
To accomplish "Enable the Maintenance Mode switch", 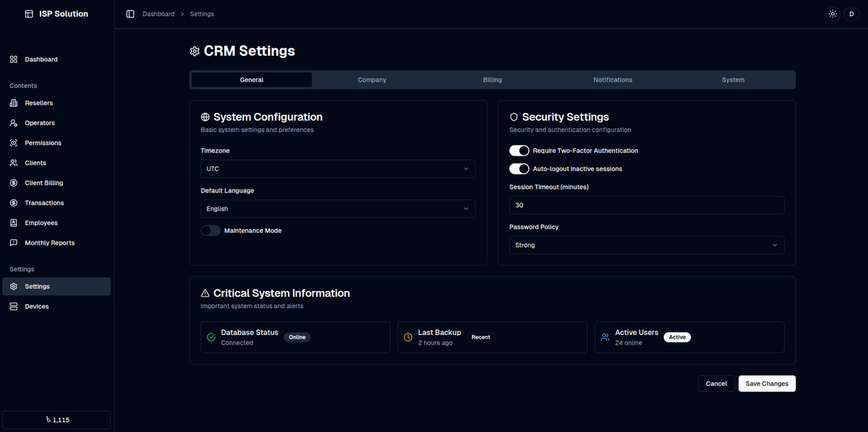I will pyautogui.click(x=210, y=231).
